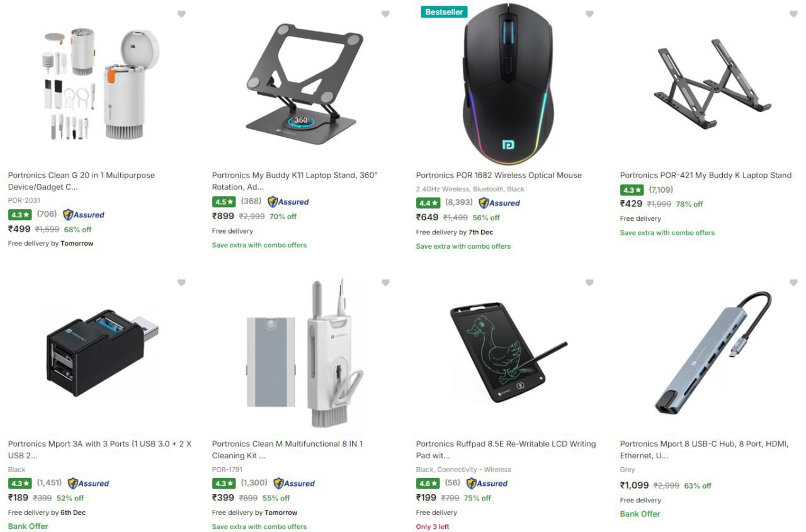This screenshot has width=806, height=532.
Task: Wishlist the Portronics Clean G 20 in 1 kit
Action: tap(181, 14)
